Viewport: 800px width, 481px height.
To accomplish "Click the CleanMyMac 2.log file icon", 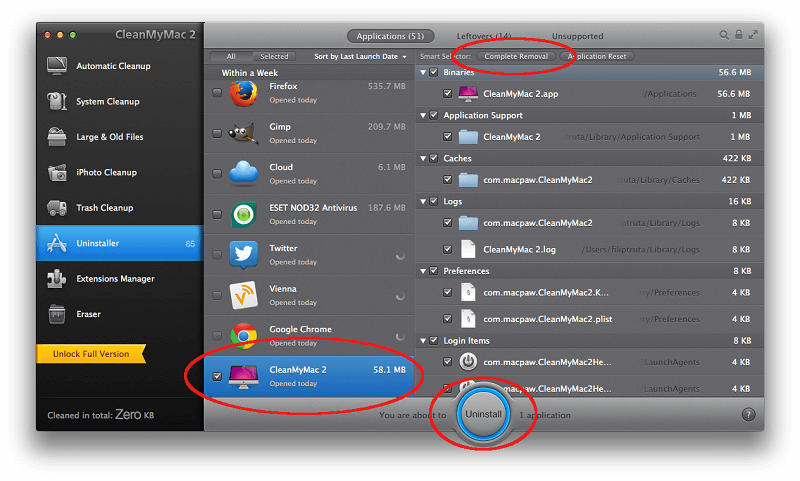I will point(468,249).
